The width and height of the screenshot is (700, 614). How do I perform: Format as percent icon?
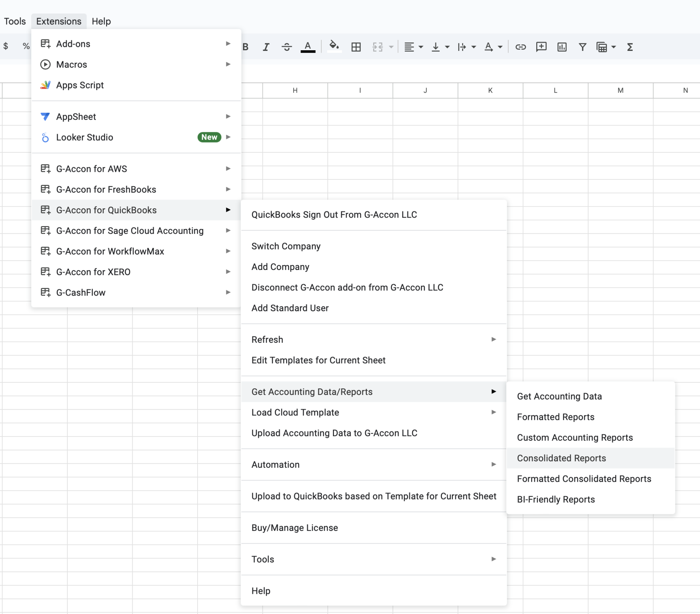coord(26,46)
